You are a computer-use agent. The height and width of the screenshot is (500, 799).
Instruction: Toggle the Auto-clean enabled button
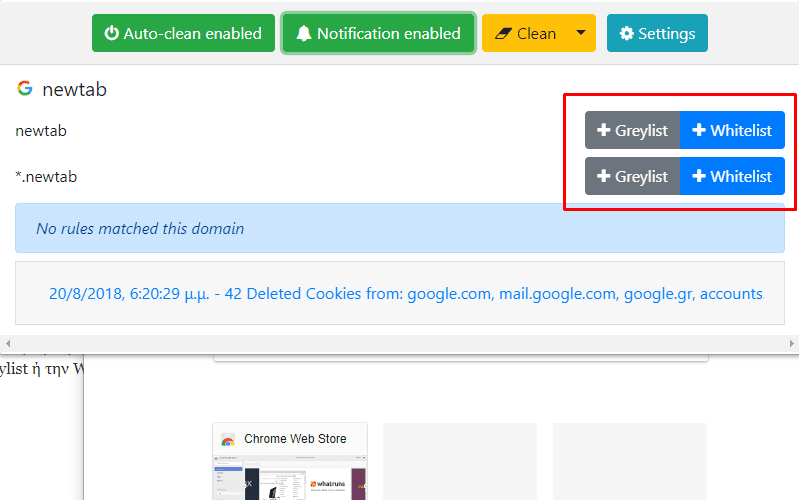point(183,33)
